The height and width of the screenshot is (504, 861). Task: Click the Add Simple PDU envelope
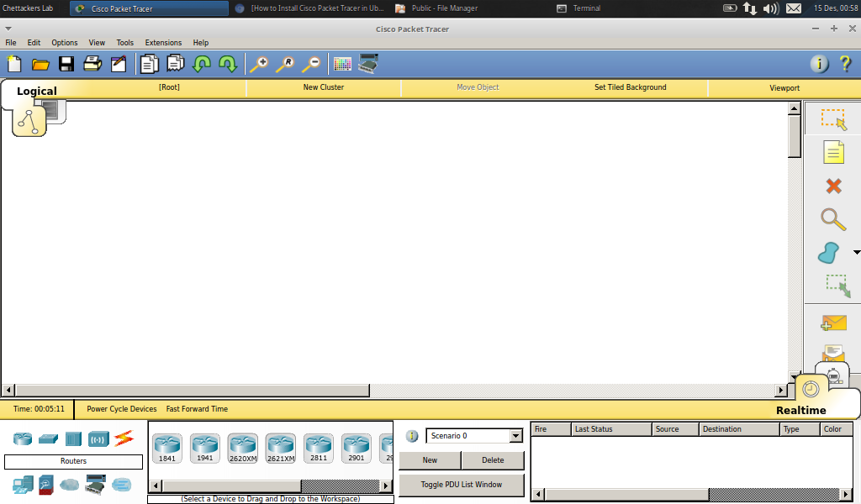tap(833, 323)
